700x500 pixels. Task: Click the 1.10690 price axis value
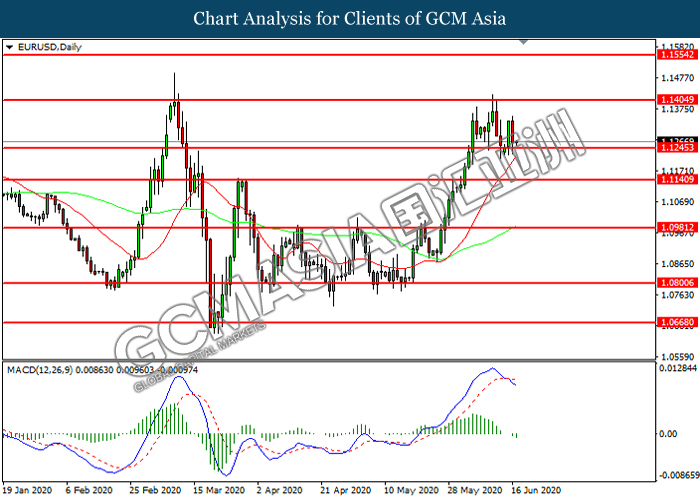(678, 202)
